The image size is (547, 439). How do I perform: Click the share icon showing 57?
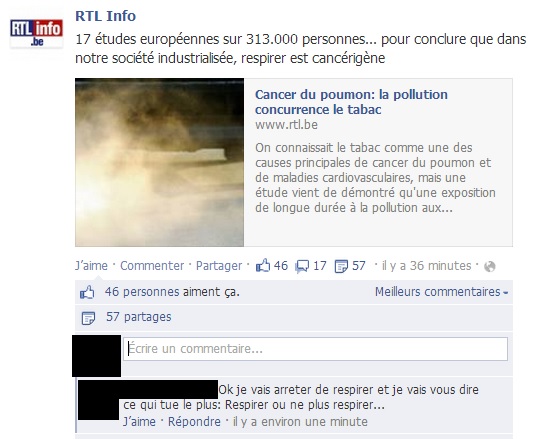(341, 266)
